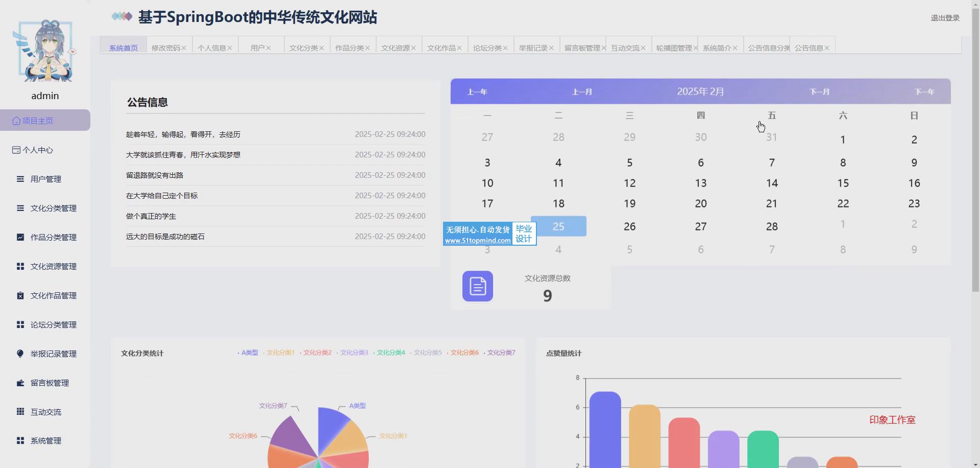
Task: Go to previous month in calendar
Action: point(582,92)
